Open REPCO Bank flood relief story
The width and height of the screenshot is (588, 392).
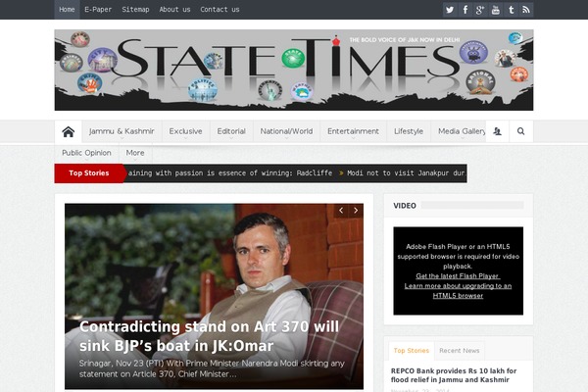[x=454, y=375]
